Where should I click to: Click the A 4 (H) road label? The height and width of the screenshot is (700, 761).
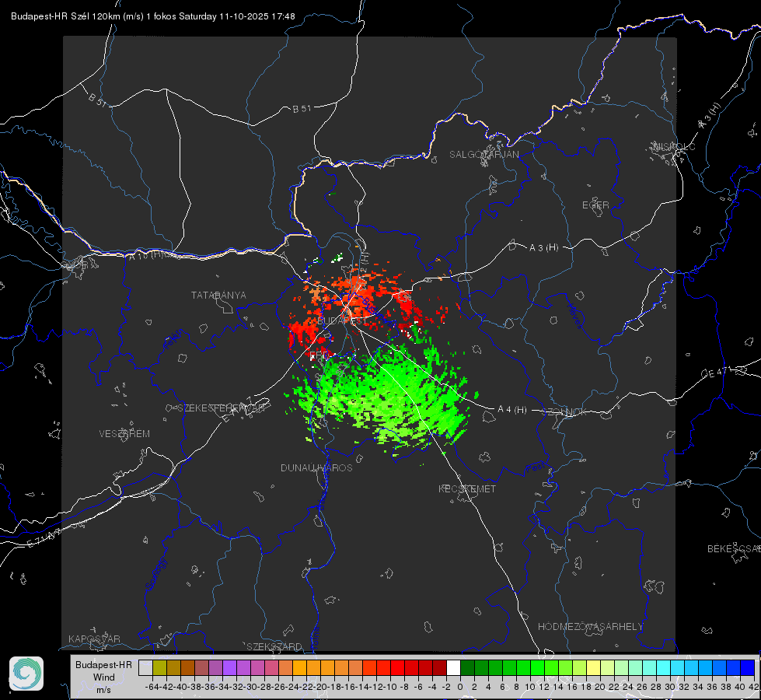tap(512, 410)
